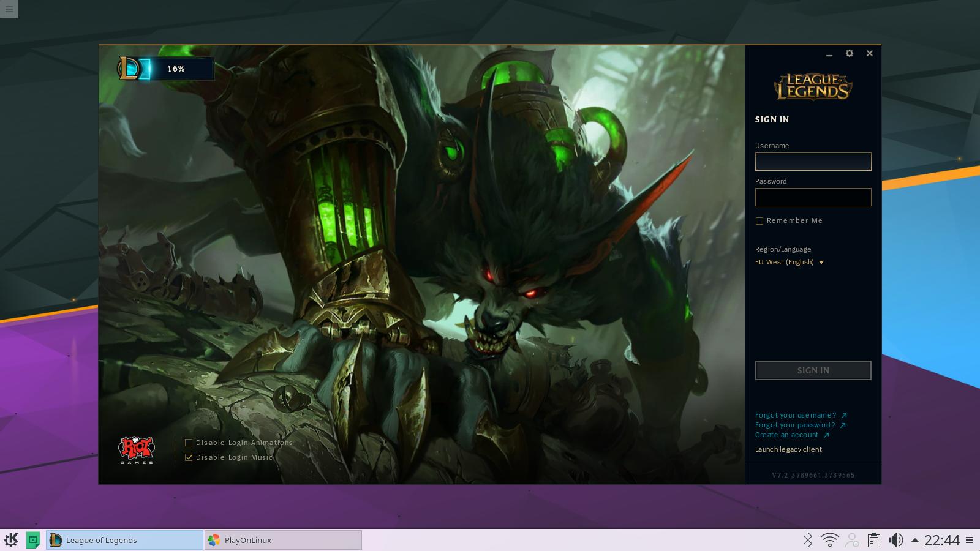The image size is (980, 551).
Task: Toggle the Remember Me checkbox
Action: (x=759, y=221)
